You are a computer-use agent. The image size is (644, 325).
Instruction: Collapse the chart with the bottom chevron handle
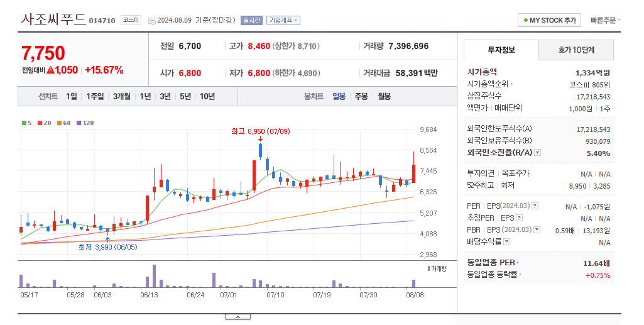click(x=237, y=317)
